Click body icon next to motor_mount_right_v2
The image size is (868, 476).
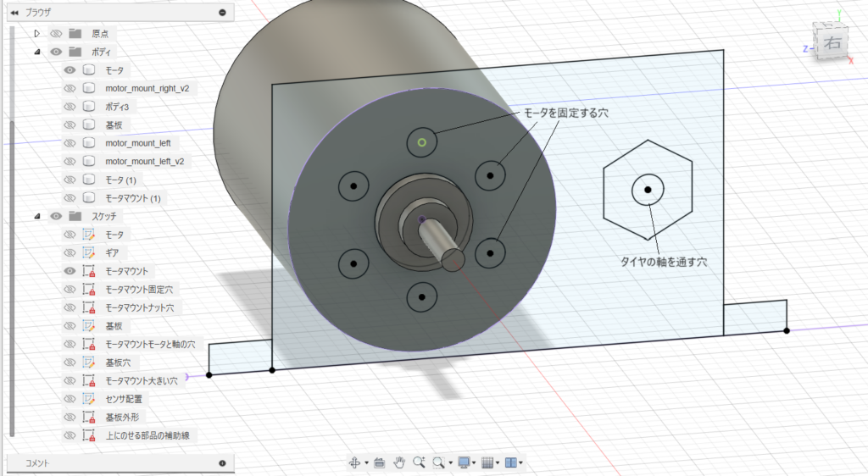[x=88, y=88]
